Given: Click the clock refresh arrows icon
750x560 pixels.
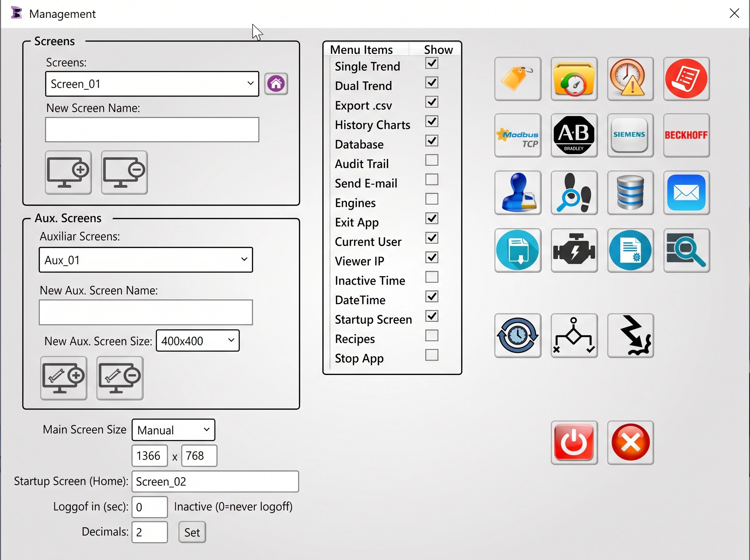Looking at the screenshot, I should point(517,336).
